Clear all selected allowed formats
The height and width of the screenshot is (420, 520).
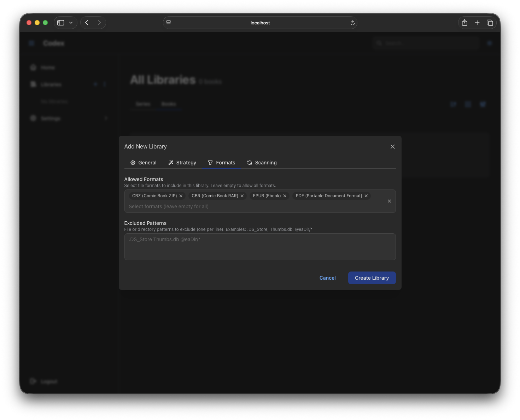(389, 201)
